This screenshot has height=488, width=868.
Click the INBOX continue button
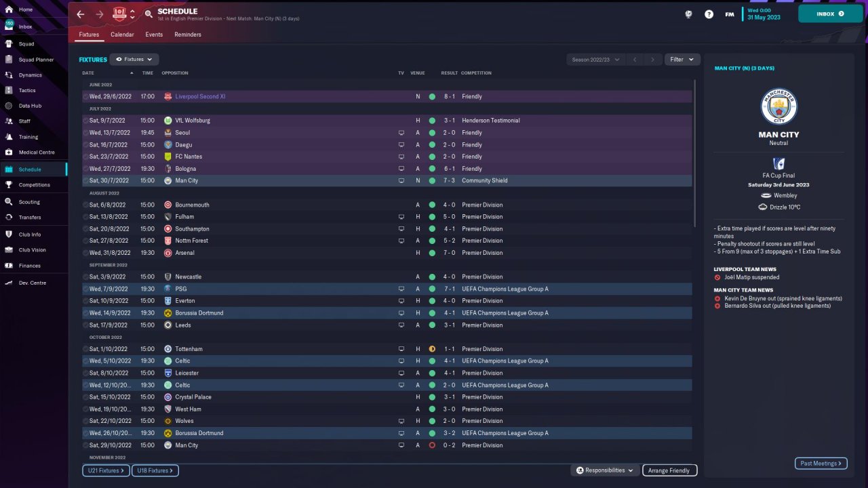[x=831, y=14]
